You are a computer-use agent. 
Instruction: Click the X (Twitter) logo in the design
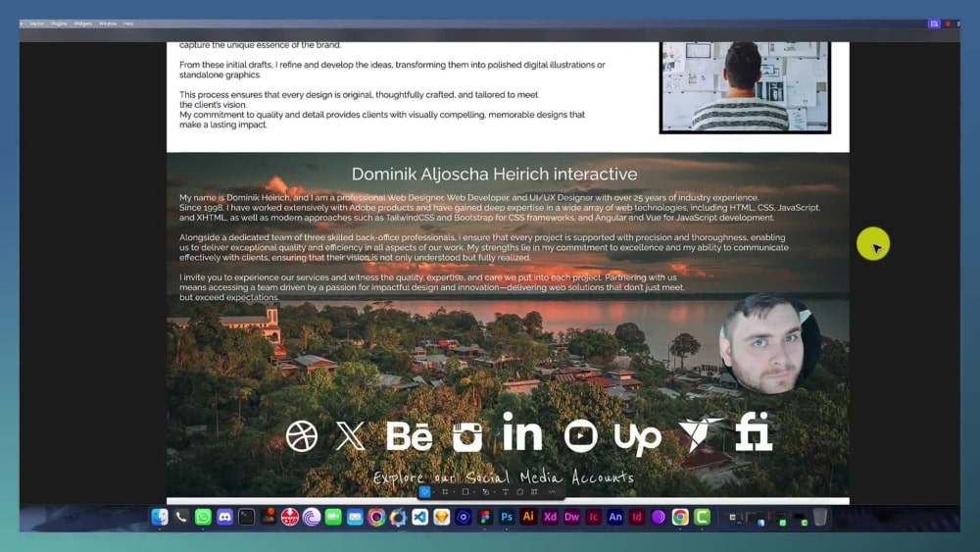[x=350, y=435]
